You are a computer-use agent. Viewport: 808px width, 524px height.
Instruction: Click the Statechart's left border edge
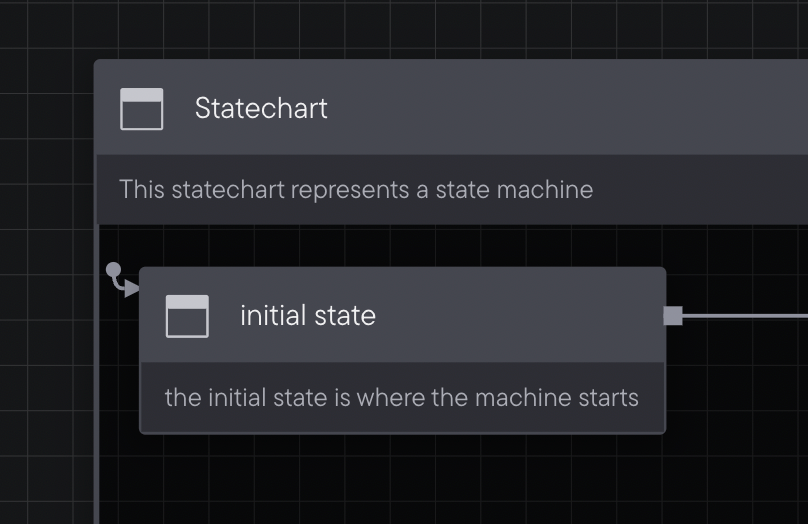(96, 361)
